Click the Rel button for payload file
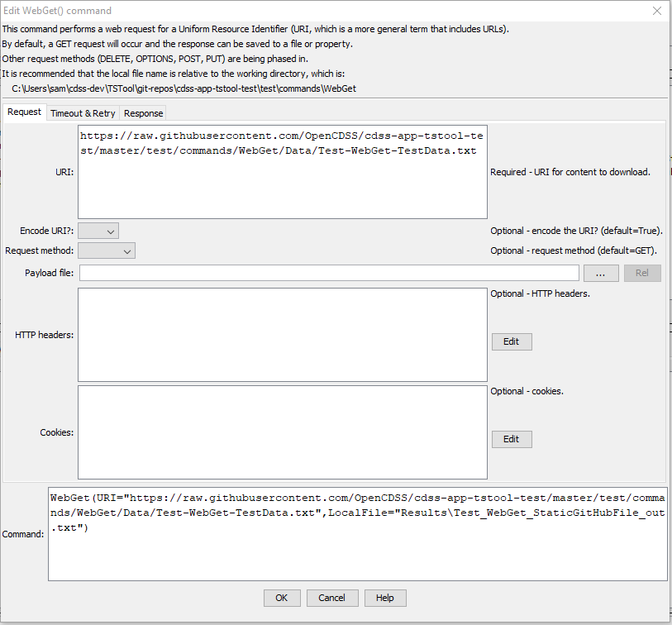 pos(642,273)
